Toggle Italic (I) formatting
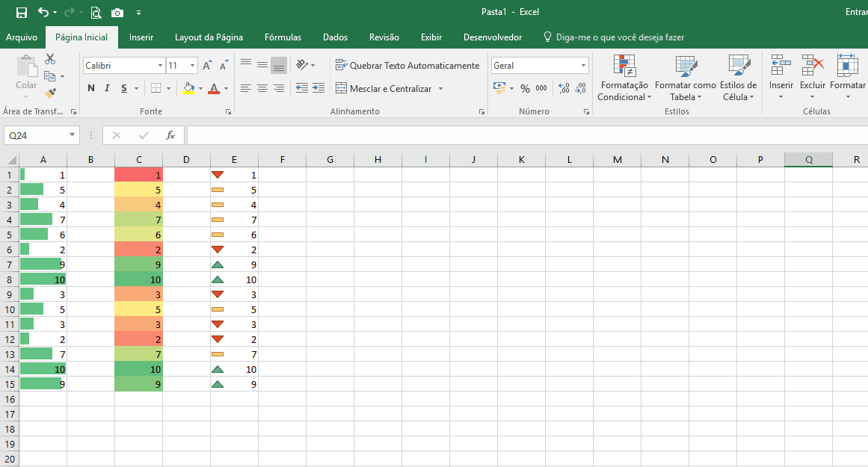Screen dimensions: 868x467 107,88
